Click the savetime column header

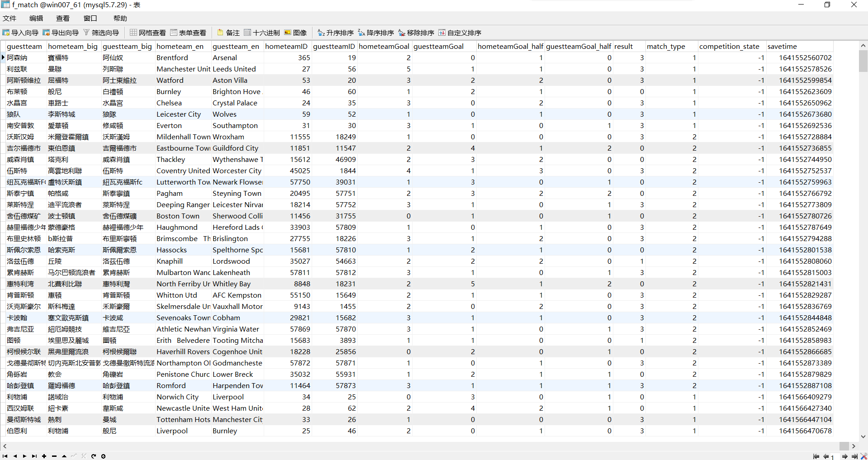tap(800, 46)
